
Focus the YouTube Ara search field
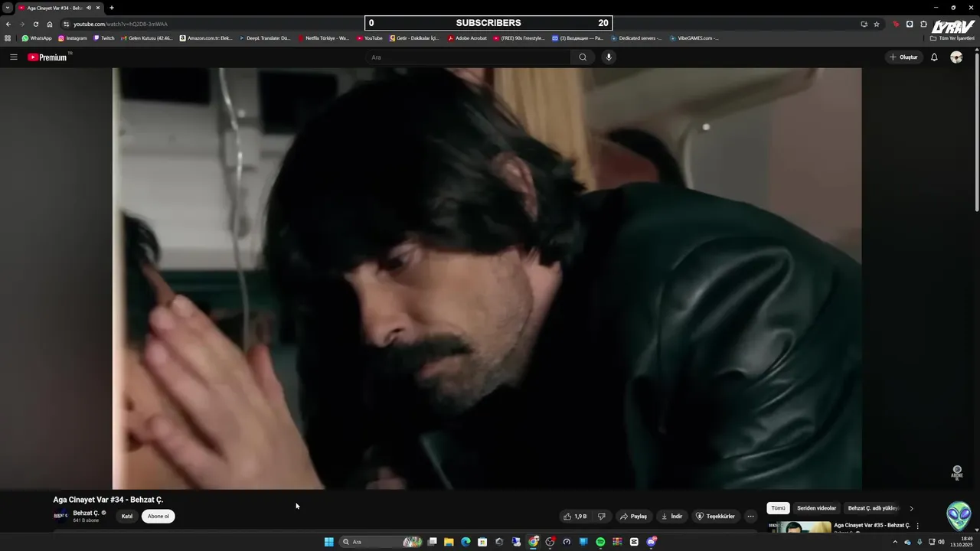[x=469, y=57]
